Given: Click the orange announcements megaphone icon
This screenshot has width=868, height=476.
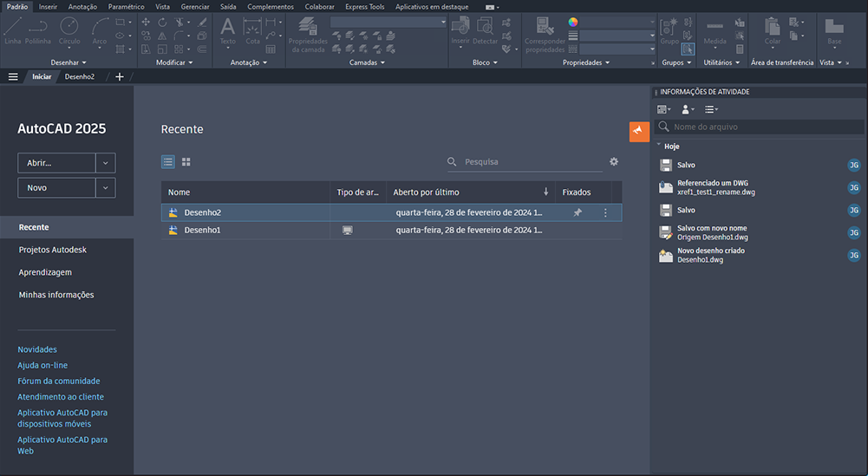Looking at the screenshot, I should click(x=639, y=131).
